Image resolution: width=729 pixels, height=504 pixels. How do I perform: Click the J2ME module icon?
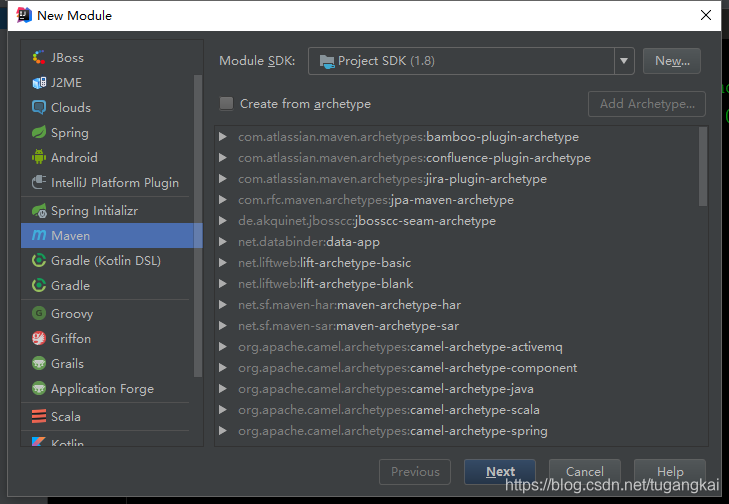(39, 83)
